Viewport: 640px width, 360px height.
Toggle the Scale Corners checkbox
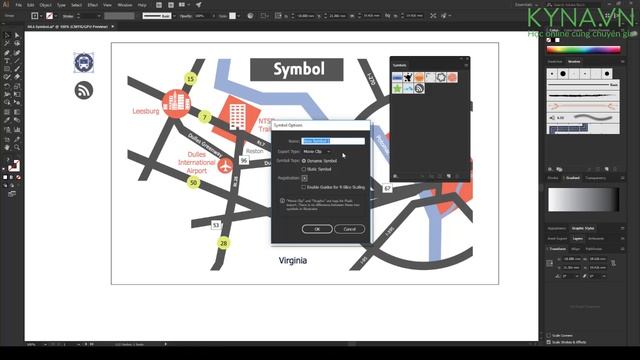[x=549, y=336]
